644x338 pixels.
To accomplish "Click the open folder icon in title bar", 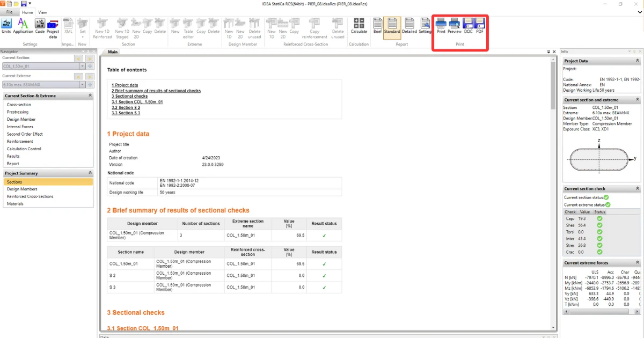I will point(17,3).
